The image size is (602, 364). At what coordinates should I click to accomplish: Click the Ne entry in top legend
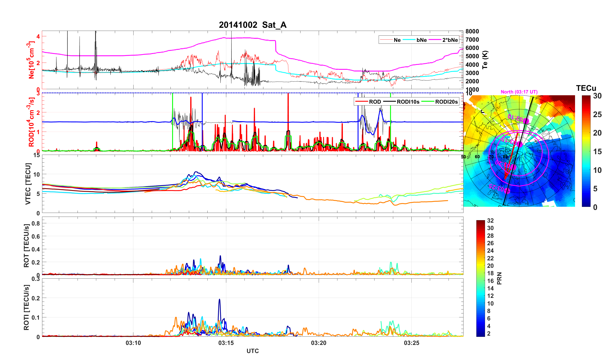pos(397,40)
